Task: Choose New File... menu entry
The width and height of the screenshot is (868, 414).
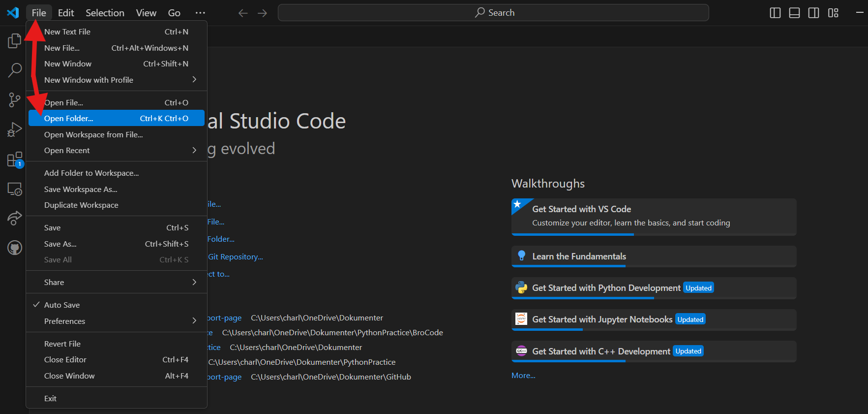Action: (x=117, y=48)
